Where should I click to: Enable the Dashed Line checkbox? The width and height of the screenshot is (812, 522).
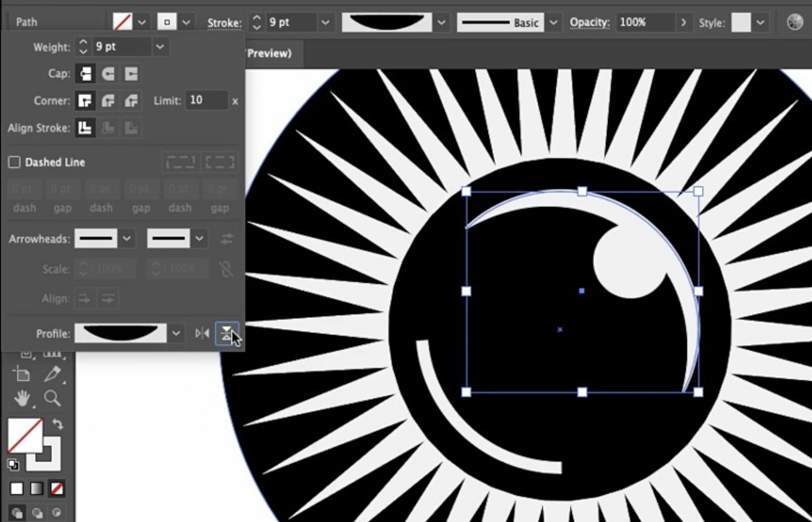(x=15, y=162)
